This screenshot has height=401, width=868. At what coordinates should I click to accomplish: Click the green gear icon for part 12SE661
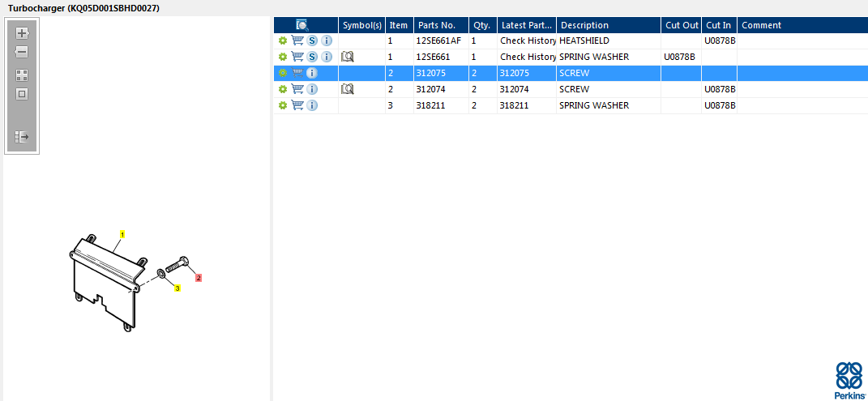point(282,57)
